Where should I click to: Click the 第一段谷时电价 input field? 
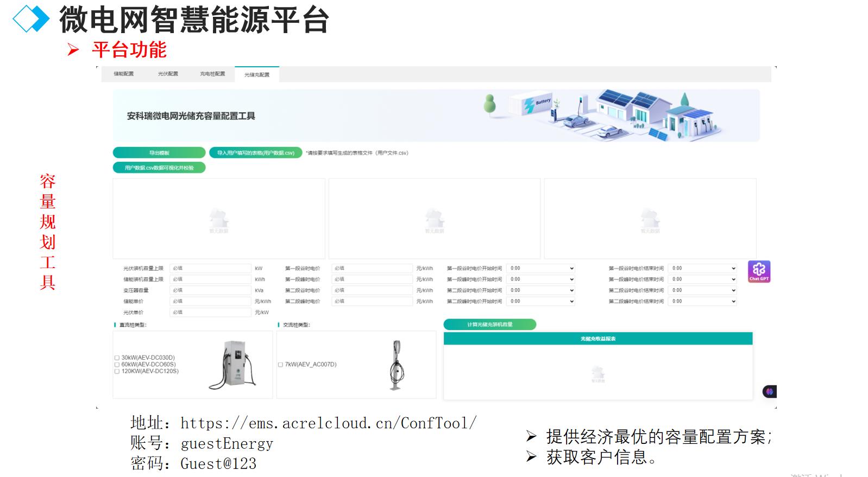click(372, 268)
